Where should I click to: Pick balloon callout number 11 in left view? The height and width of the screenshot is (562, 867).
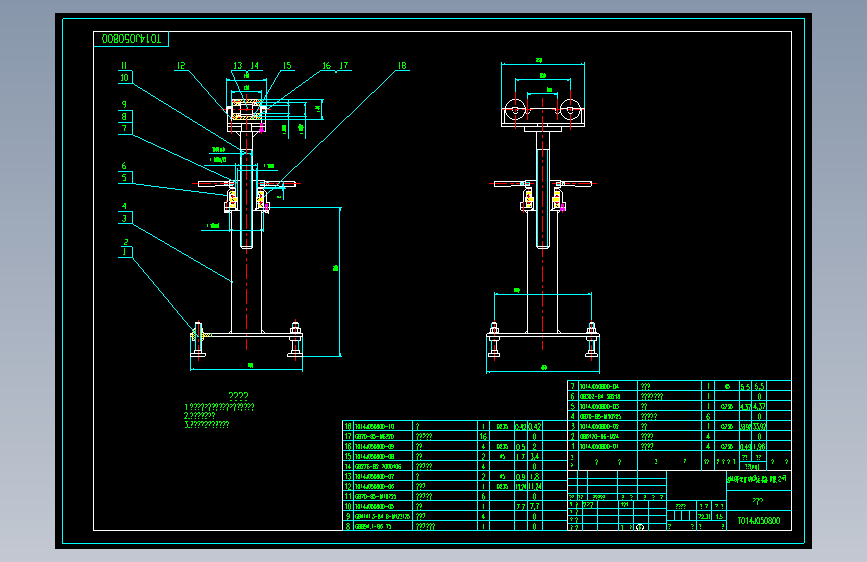coord(124,66)
